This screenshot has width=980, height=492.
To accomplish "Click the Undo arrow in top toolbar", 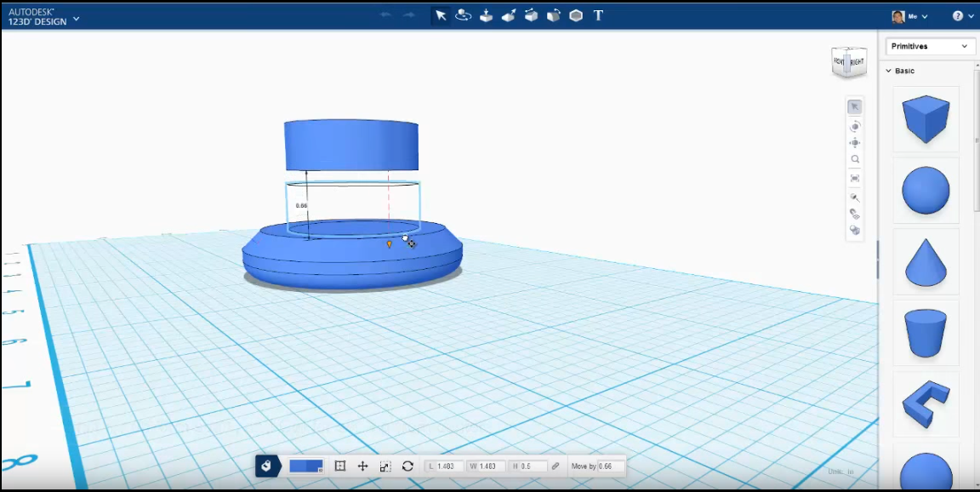I will coord(385,15).
